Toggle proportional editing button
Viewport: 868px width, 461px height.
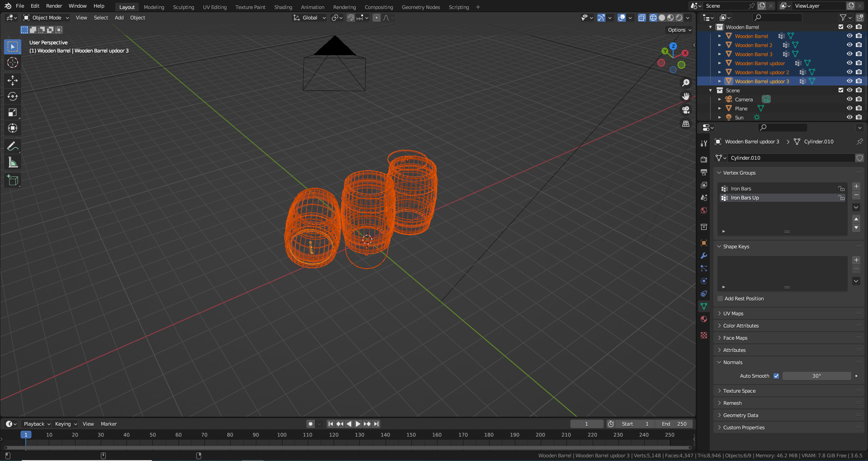click(377, 18)
